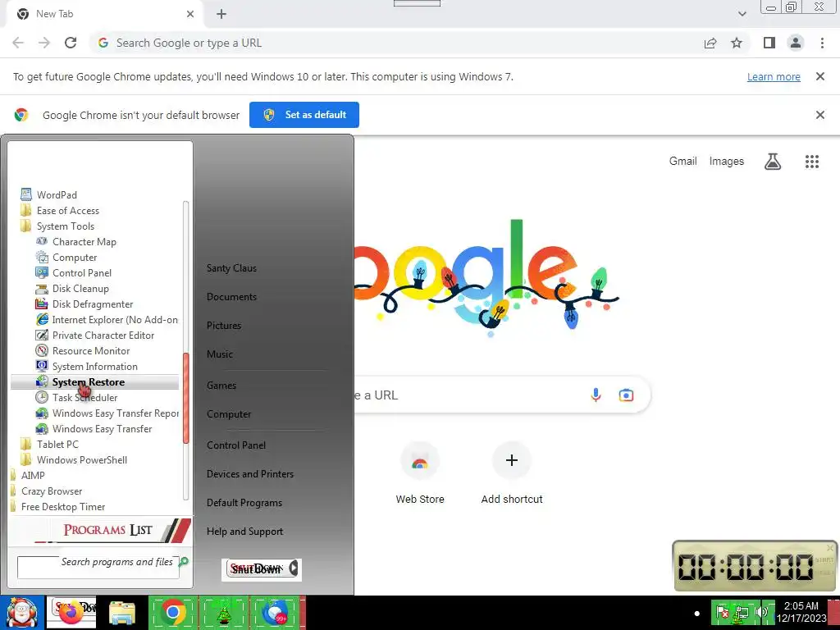Open Web Store shortcut
Screen dimensions: 840x630
click(x=420, y=473)
